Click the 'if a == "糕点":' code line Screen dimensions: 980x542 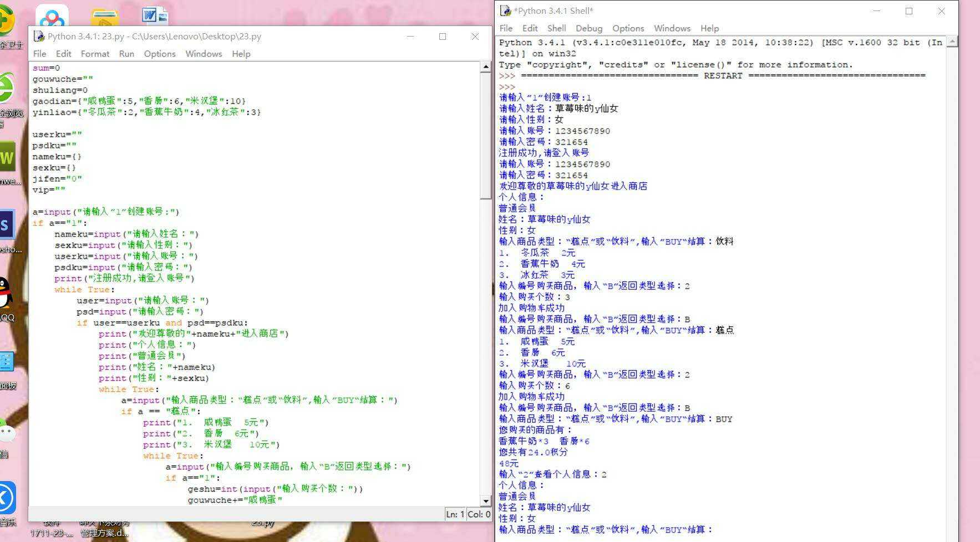pos(161,411)
